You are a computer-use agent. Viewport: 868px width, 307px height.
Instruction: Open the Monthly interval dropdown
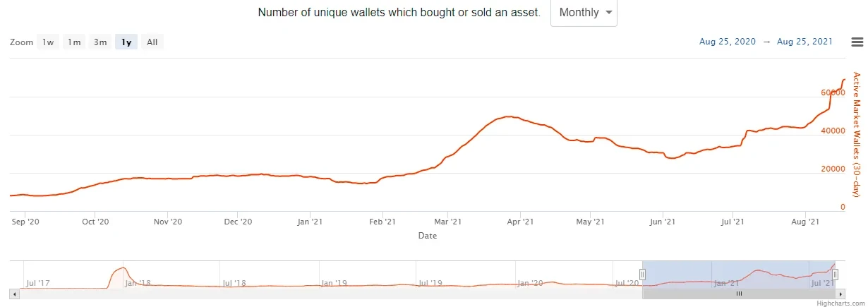tap(583, 13)
